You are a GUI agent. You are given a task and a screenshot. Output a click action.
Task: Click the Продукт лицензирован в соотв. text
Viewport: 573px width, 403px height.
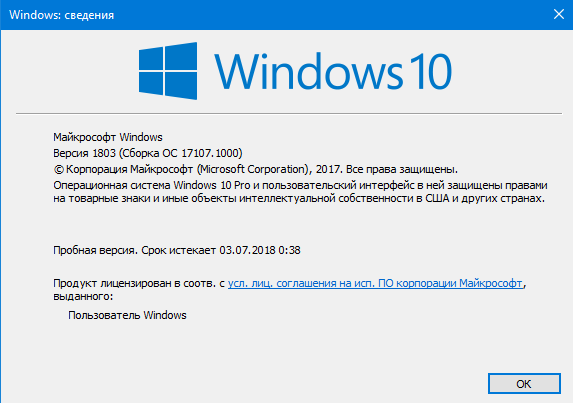pos(135,283)
